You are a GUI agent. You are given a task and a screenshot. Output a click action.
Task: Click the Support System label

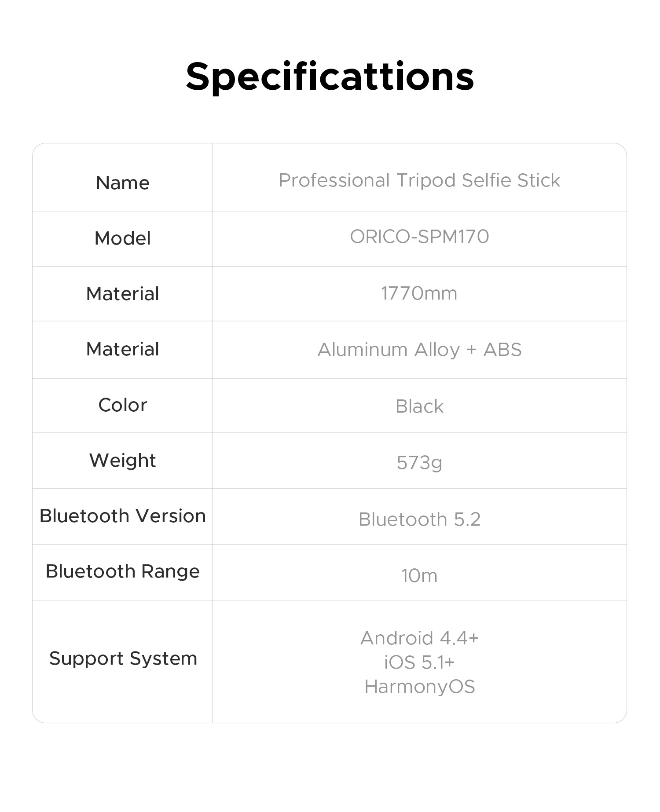[123, 658]
